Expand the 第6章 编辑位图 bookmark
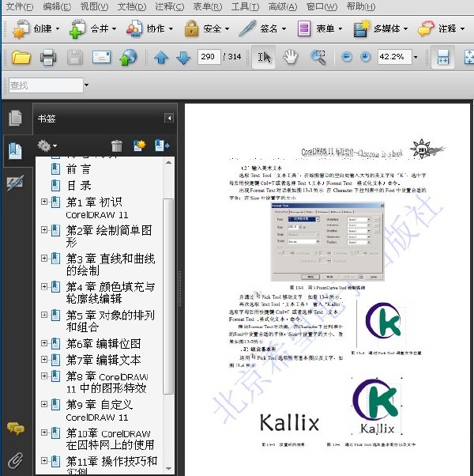This screenshot has height=476, width=474. pyautogui.click(x=44, y=343)
